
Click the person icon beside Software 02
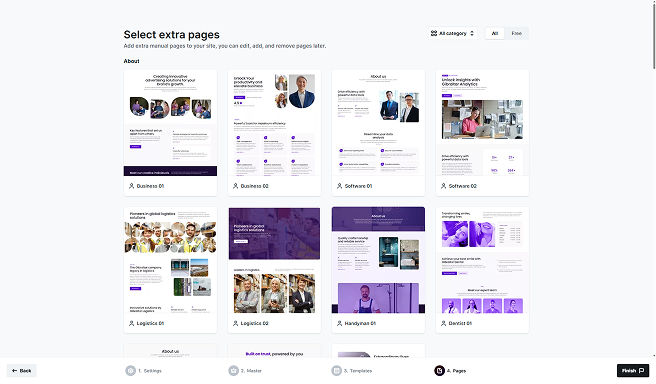(443, 186)
